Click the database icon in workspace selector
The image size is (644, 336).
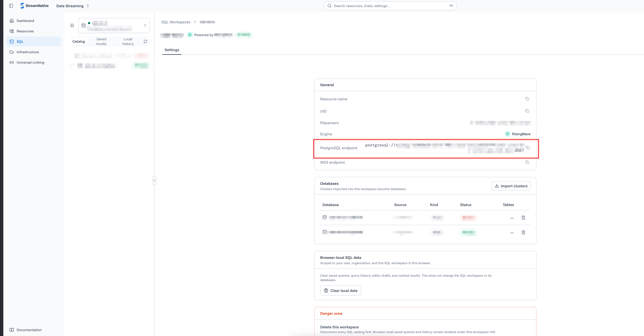(x=84, y=26)
